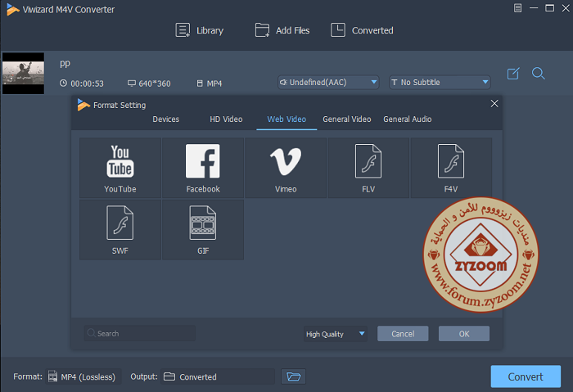Select the Web Video tab
The height and width of the screenshot is (392, 573).
(286, 119)
